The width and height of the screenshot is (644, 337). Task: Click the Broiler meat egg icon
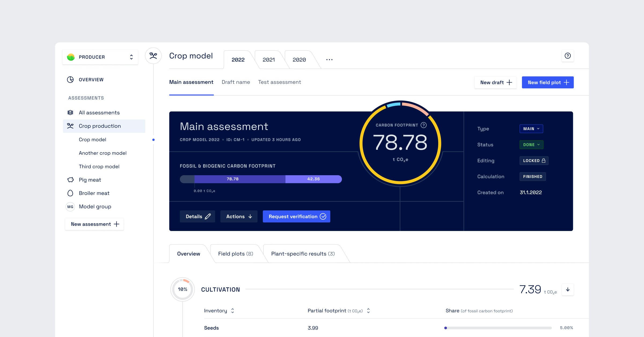(x=70, y=193)
